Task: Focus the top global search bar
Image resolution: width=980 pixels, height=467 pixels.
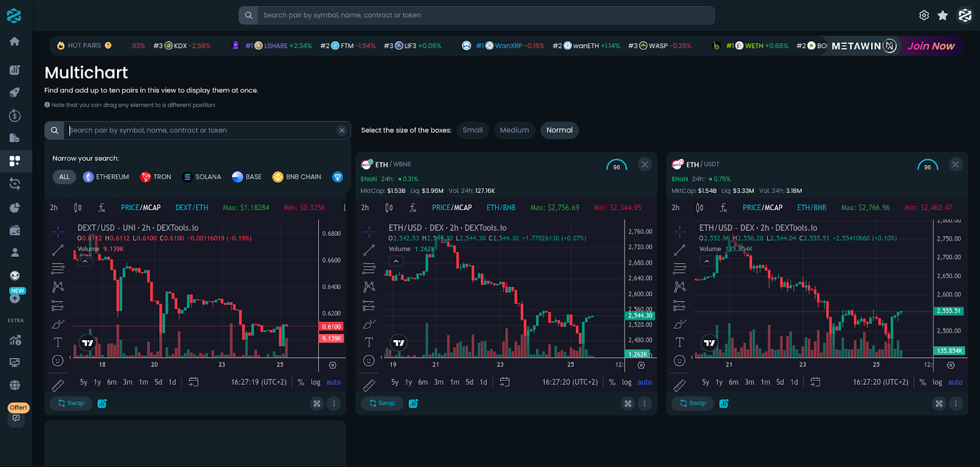Action: [477, 15]
